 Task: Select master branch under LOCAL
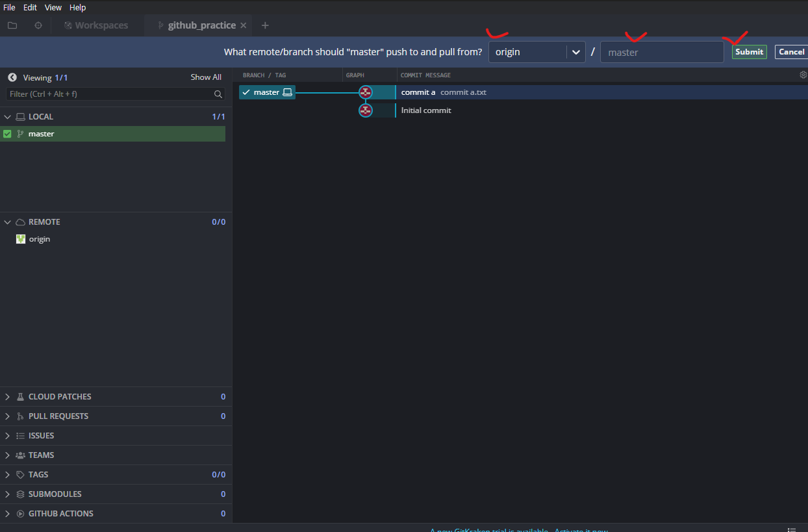(x=113, y=134)
